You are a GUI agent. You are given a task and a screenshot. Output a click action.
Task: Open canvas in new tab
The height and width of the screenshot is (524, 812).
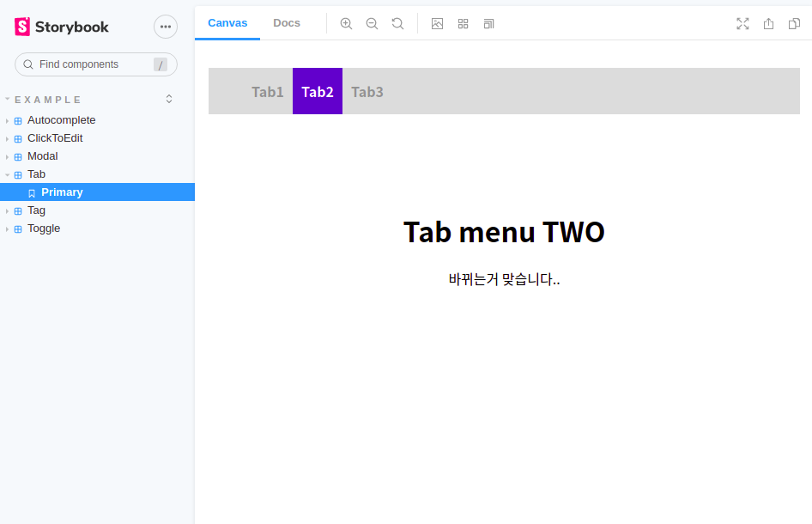pyautogui.click(x=768, y=24)
